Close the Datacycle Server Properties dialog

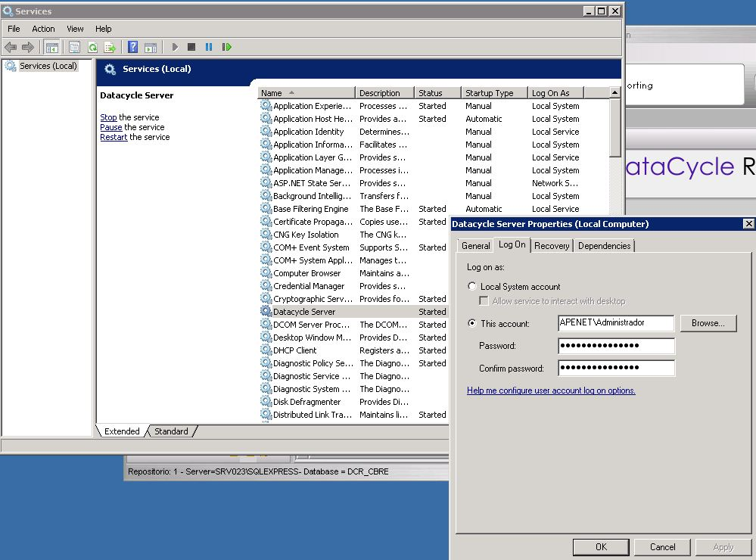coord(748,224)
